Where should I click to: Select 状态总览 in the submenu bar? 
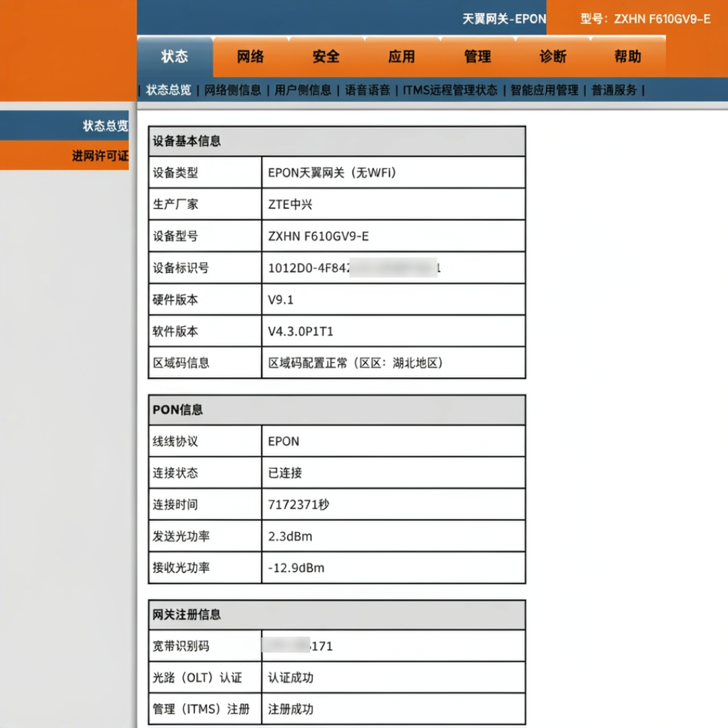pyautogui.click(x=169, y=90)
